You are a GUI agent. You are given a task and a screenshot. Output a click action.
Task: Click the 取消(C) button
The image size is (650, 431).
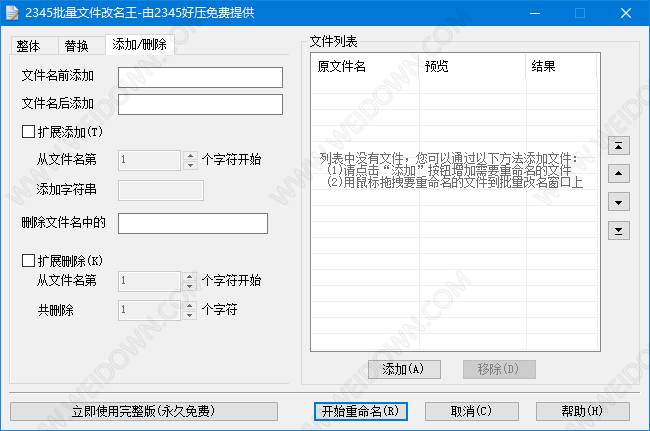(x=471, y=411)
